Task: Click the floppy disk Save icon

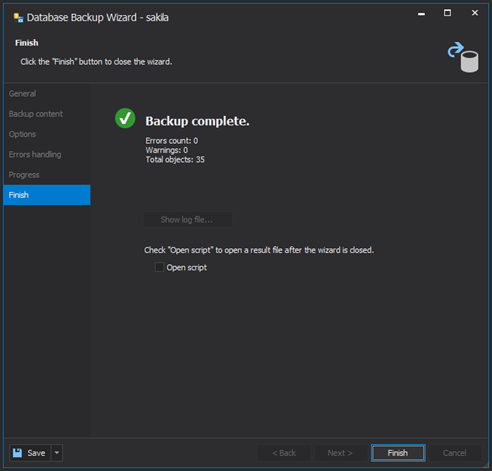Action: coord(17,453)
